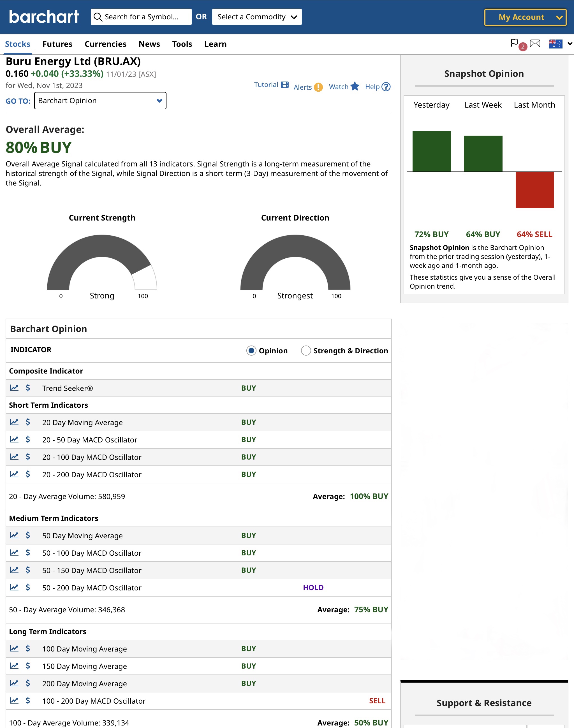Viewport: 574px width, 728px height.
Task: Click the Alerts exclamation icon
Action: coord(318,87)
